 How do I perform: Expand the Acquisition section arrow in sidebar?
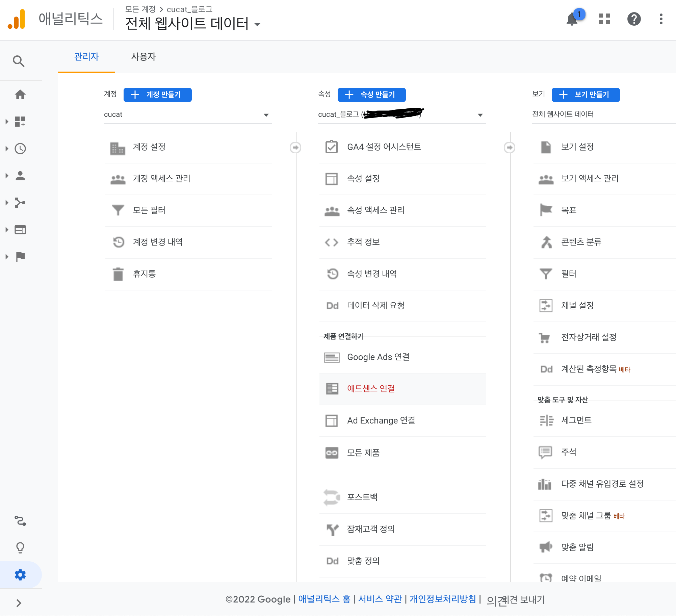[x=7, y=203]
